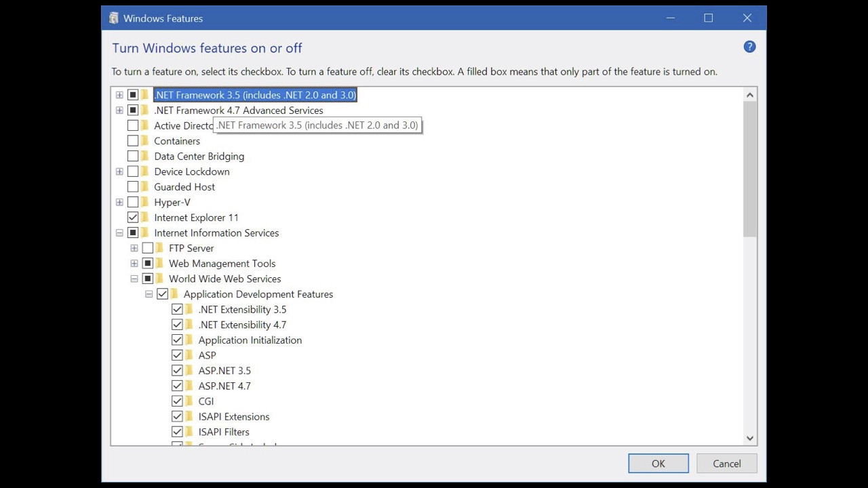Select the Data Center Bridging item
868x488 pixels.
tap(199, 157)
